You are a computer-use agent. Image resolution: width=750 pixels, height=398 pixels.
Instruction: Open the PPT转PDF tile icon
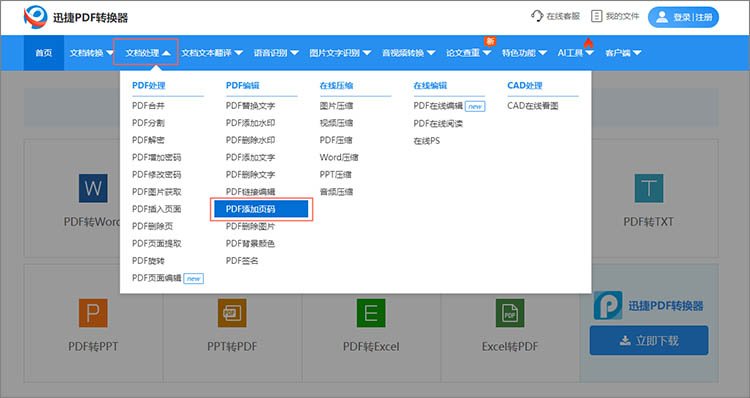coord(232,313)
